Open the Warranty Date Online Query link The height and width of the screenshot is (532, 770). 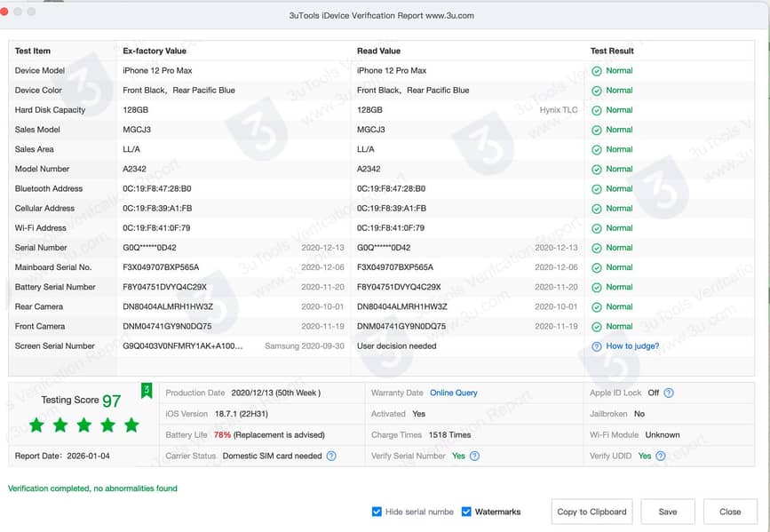click(x=453, y=393)
